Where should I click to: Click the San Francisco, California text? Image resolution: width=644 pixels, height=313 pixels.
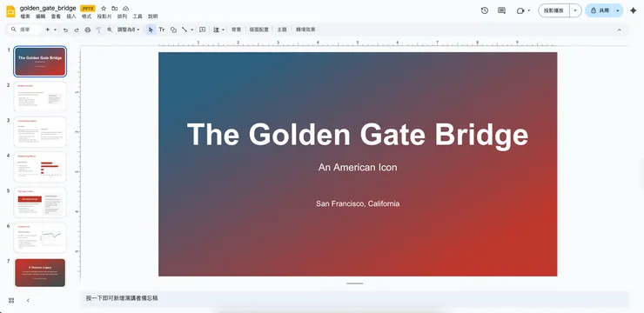point(358,203)
